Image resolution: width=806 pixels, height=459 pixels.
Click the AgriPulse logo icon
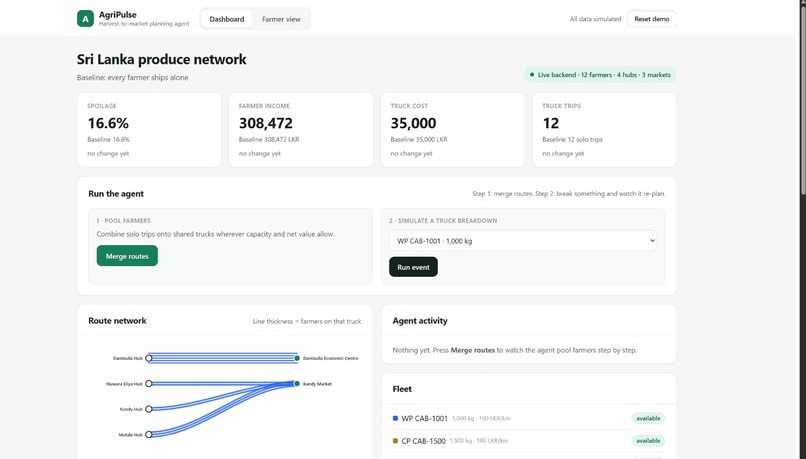[85, 19]
